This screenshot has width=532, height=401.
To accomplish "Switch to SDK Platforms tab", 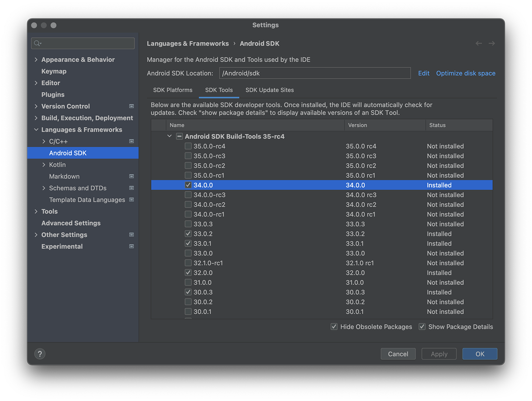I will [x=173, y=90].
